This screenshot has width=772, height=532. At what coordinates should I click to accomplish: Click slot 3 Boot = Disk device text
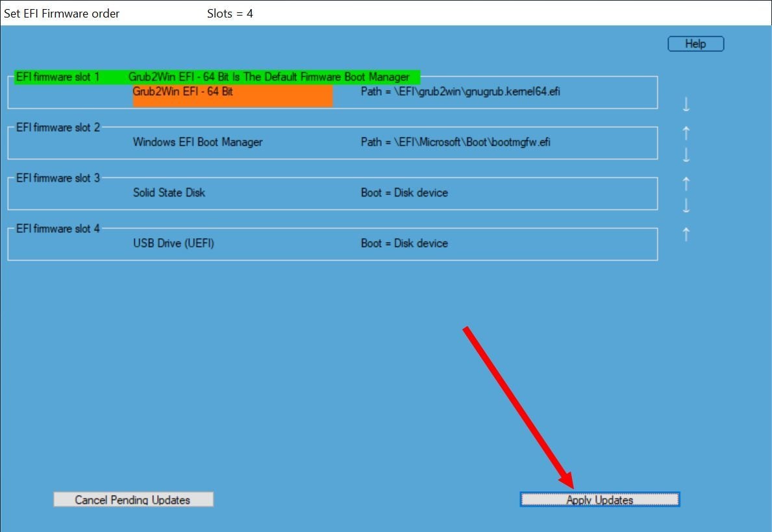click(405, 193)
